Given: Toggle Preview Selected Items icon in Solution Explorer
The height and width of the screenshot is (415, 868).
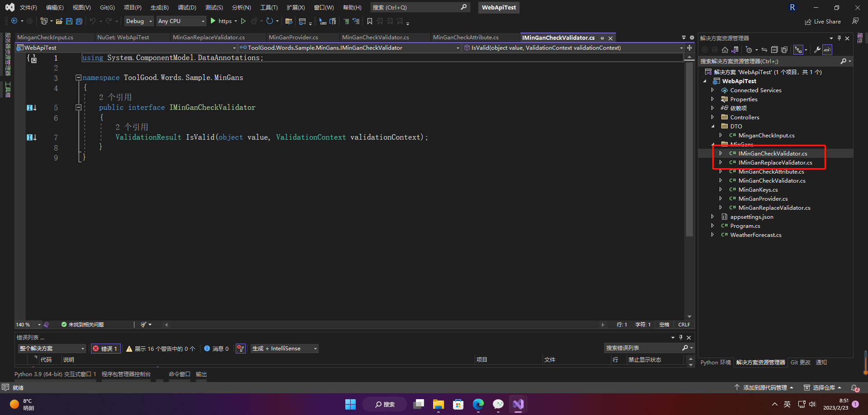Looking at the screenshot, I should coord(827,50).
